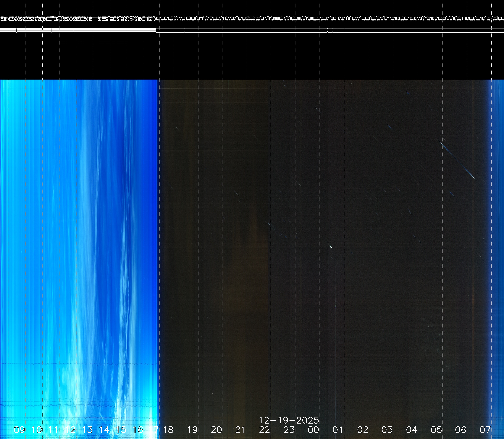The height and width of the screenshot is (439, 504).
Task: Click the 07 hour label
Action: pos(485,430)
